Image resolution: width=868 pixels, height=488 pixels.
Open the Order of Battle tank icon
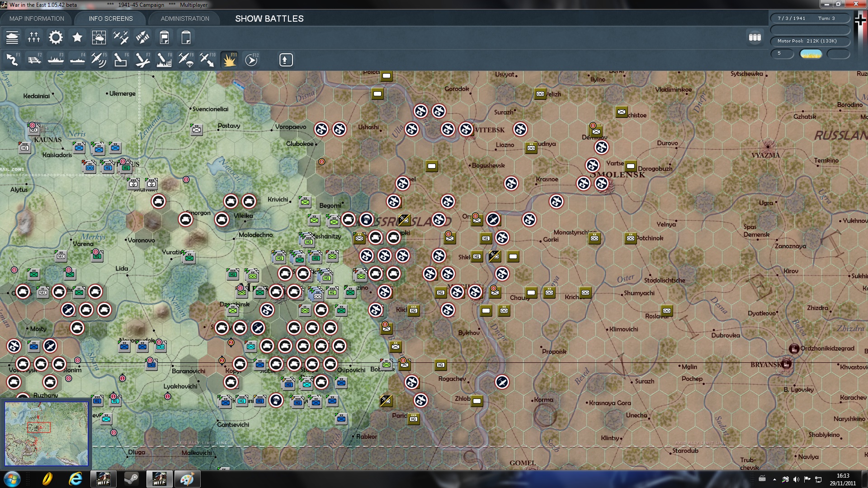click(x=12, y=38)
